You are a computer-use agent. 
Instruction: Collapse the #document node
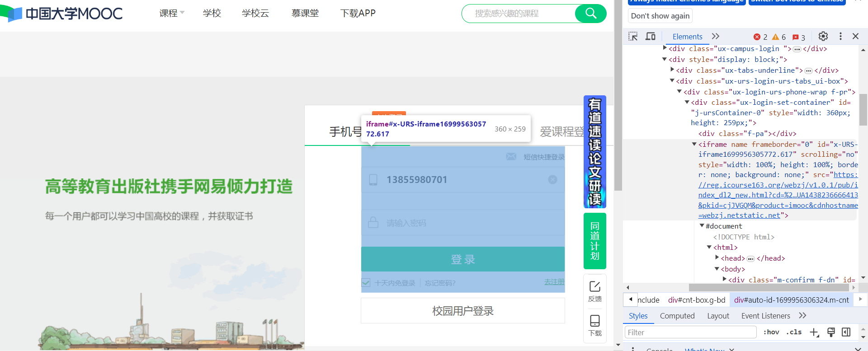702,226
